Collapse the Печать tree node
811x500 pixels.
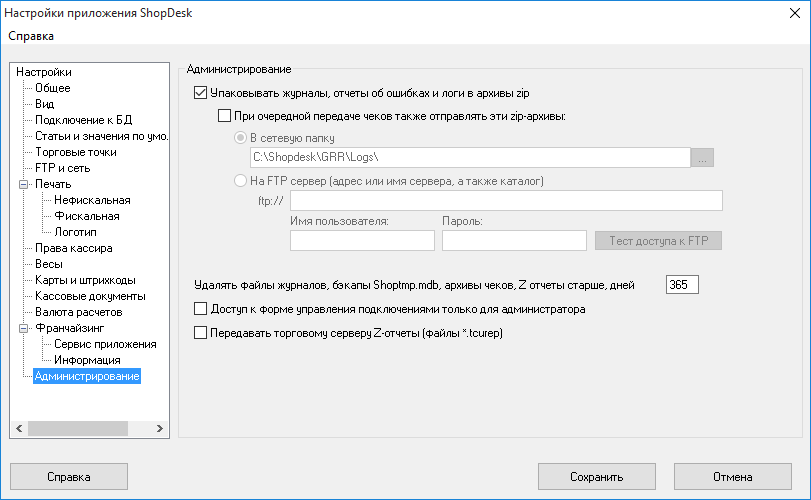(23, 184)
